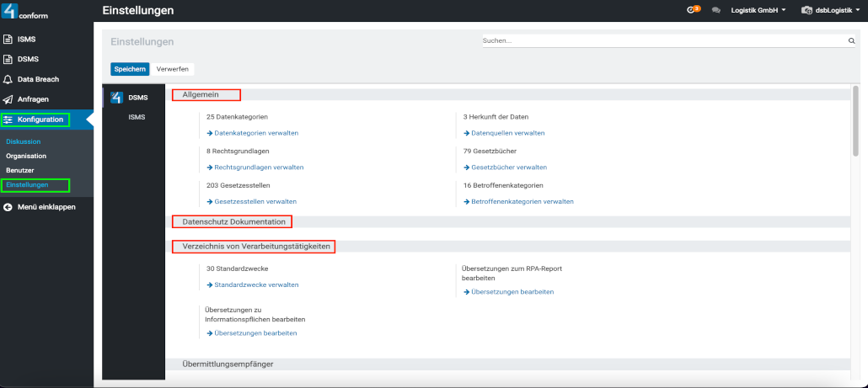Expand the Logistik GmbH dropdown
Viewport: 868px width, 388px height.
pyautogui.click(x=758, y=10)
